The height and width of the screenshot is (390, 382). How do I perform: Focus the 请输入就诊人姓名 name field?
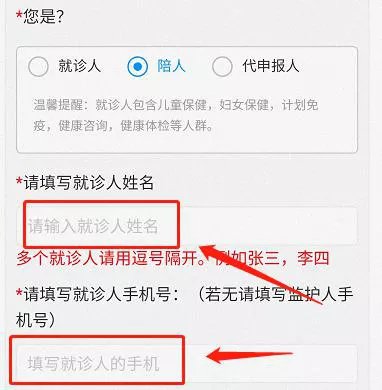[187, 226]
